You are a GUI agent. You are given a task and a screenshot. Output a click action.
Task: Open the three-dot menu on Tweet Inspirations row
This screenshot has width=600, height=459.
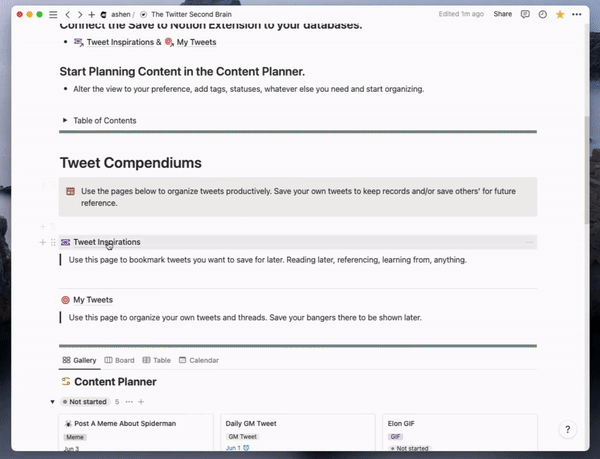pos(529,243)
